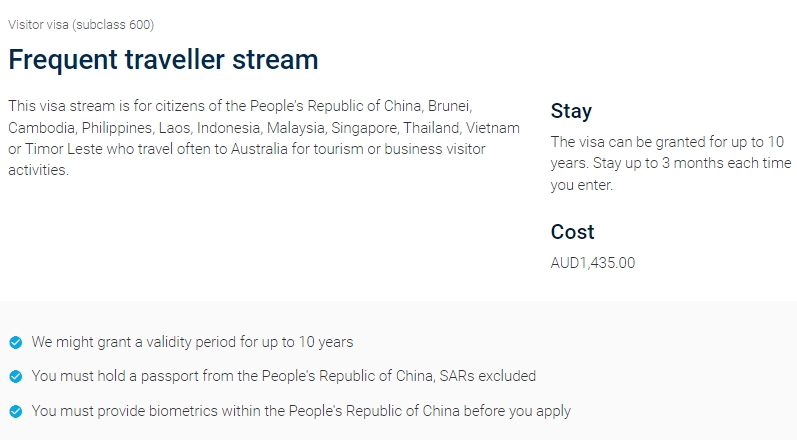797x440 pixels.
Task: Click the Frequent traveller stream heading
Action: (163, 59)
